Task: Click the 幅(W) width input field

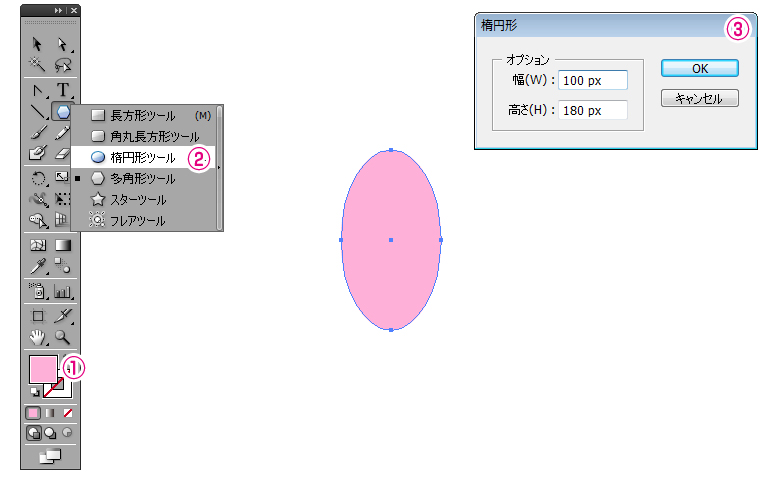Action: click(x=592, y=80)
